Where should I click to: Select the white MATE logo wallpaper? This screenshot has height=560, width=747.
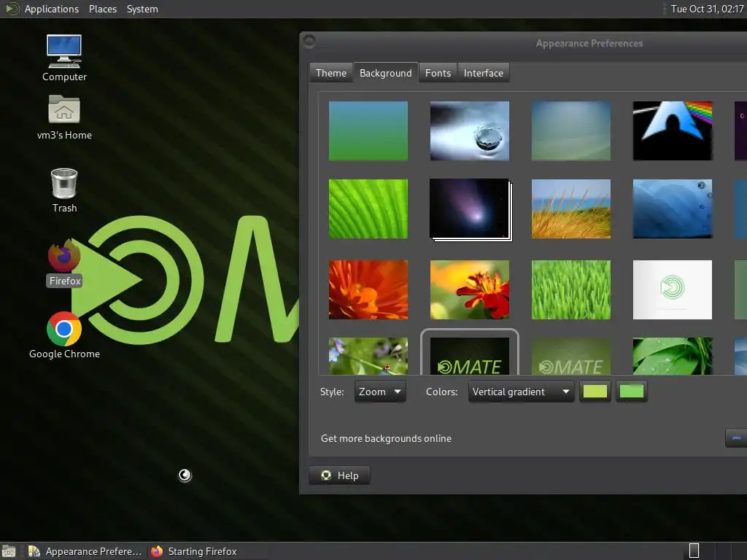point(672,289)
